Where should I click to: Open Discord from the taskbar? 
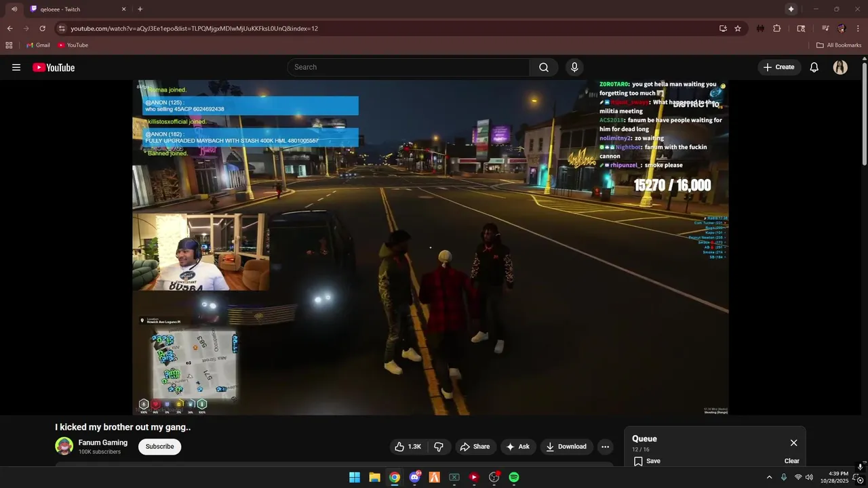pyautogui.click(x=414, y=477)
